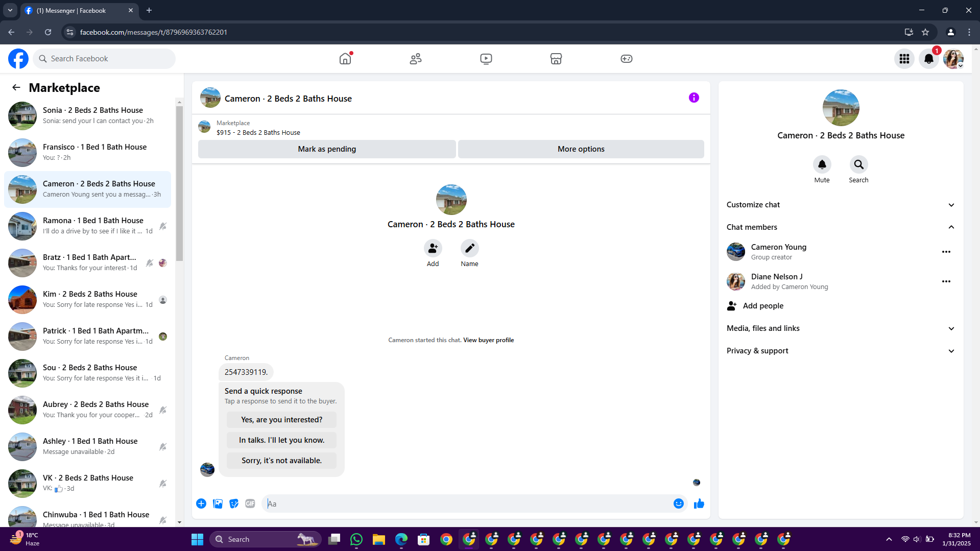Mute the conversation with the bell icon

[822, 164]
